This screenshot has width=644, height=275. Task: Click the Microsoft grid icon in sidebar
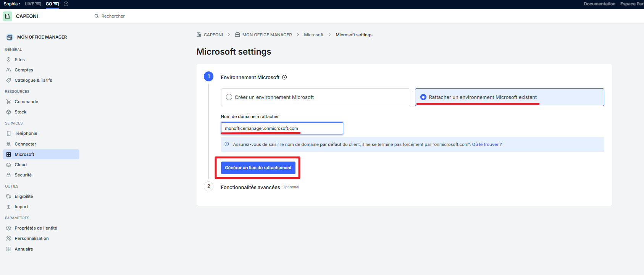coord(8,154)
